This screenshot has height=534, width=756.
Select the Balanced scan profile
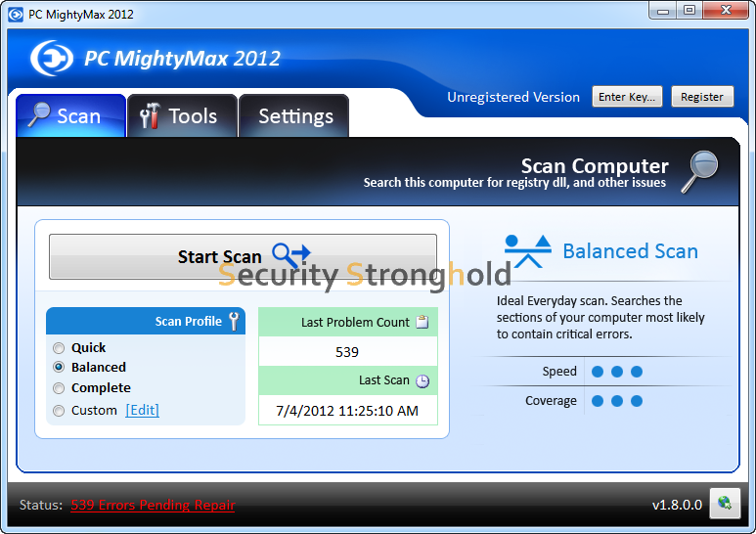pyautogui.click(x=59, y=367)
